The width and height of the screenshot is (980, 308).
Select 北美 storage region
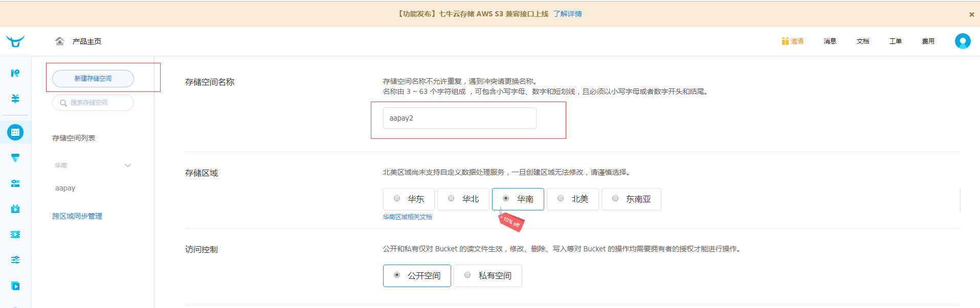click(x=573, y=199)
